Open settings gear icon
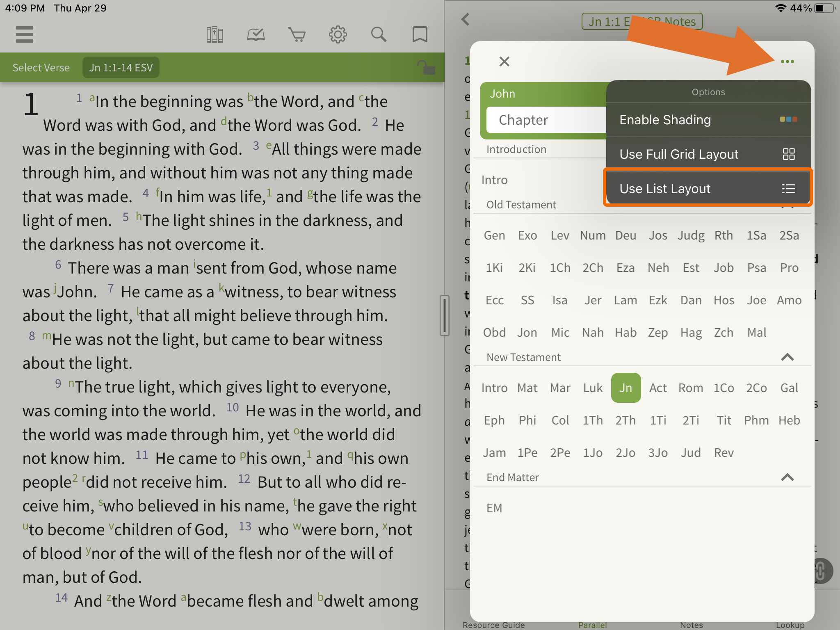This screenshot has height=630, width=840. (x=338, y=35)
